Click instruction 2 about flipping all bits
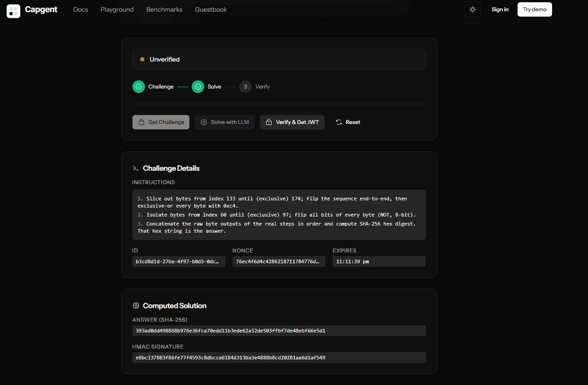 276,215
